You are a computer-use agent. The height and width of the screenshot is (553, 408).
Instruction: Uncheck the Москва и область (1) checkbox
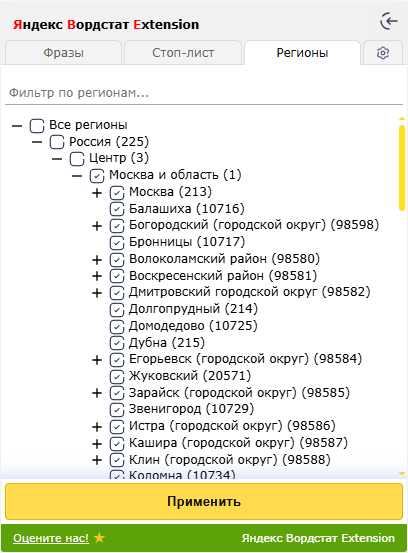(97, 176)
